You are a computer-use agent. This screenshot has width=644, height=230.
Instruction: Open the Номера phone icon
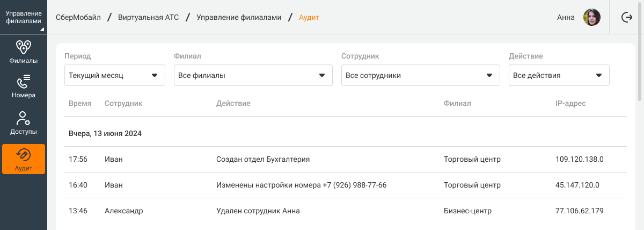24,82
